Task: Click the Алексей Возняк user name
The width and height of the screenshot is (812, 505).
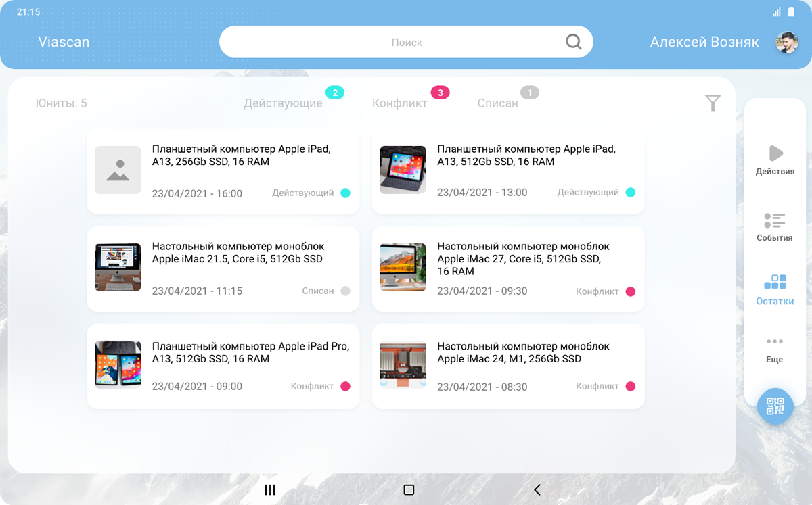Action: click(704, 42)
